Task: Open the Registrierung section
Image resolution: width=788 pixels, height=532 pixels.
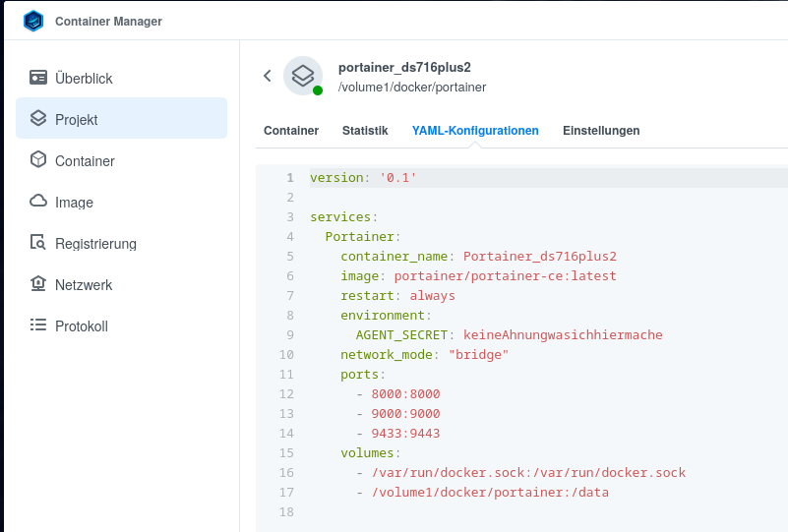Action: pyautogui.click(x=122, y=243)
